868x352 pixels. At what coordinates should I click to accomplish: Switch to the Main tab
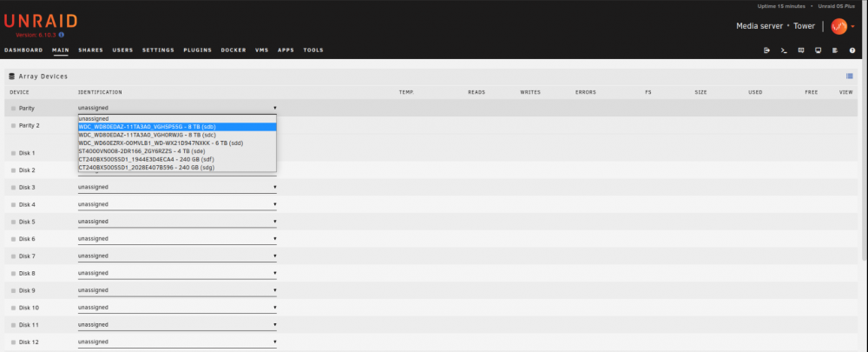click(x=61, y=50)
